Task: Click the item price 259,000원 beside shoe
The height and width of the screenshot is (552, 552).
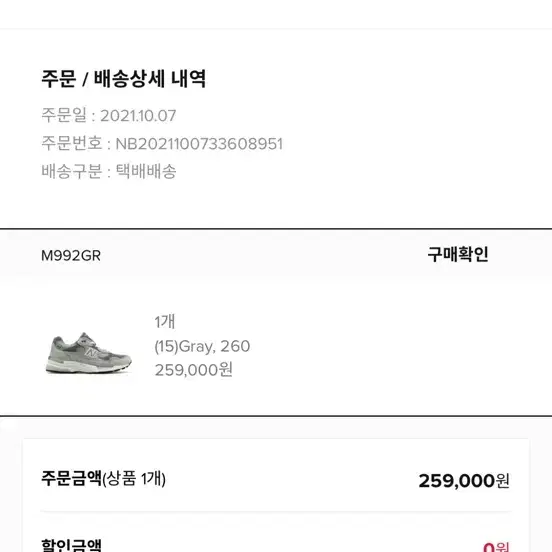Action: (x=194, y=370)
